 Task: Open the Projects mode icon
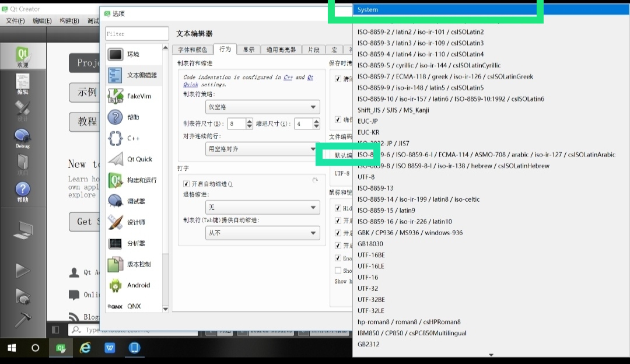[x=23, y=165]
